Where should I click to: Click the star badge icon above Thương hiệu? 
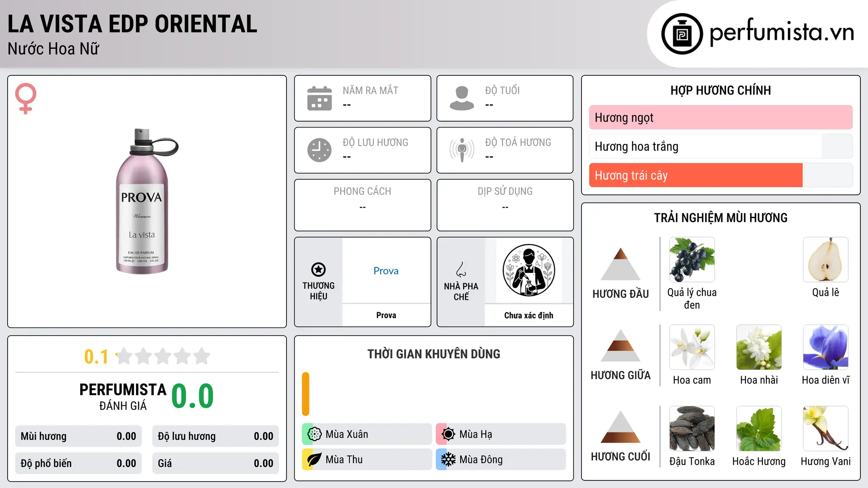pos(318,269)
